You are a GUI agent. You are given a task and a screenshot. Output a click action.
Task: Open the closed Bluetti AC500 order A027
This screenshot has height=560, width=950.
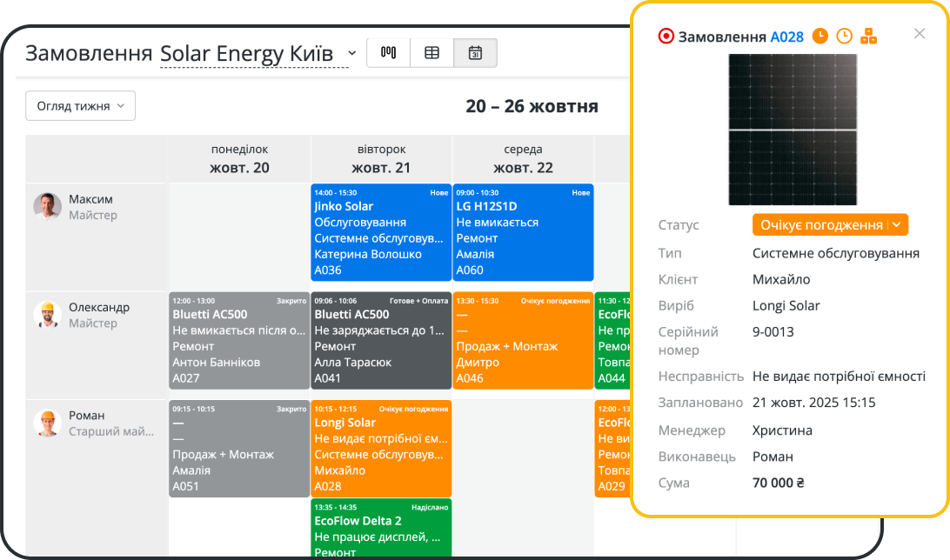239,341
